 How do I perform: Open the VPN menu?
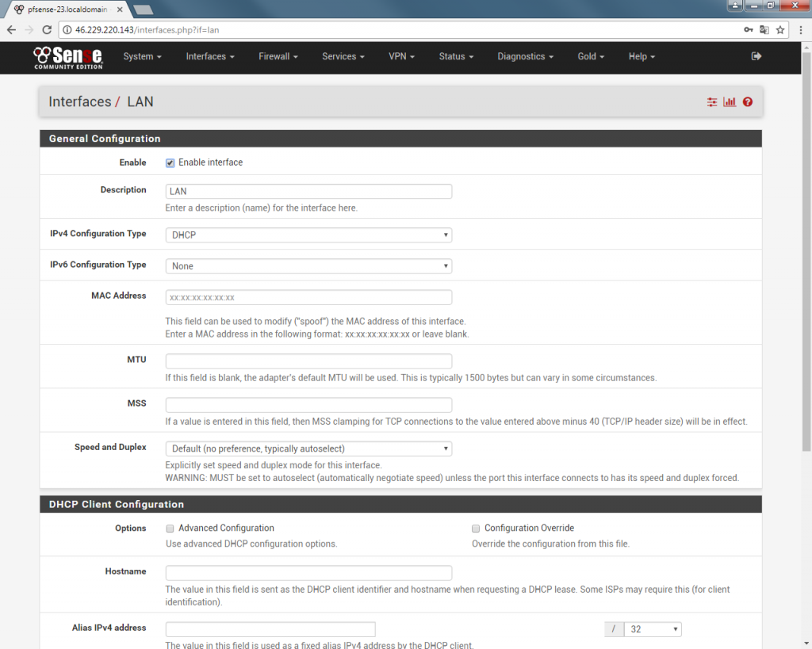pyautogui.click(x=402, y=56)
